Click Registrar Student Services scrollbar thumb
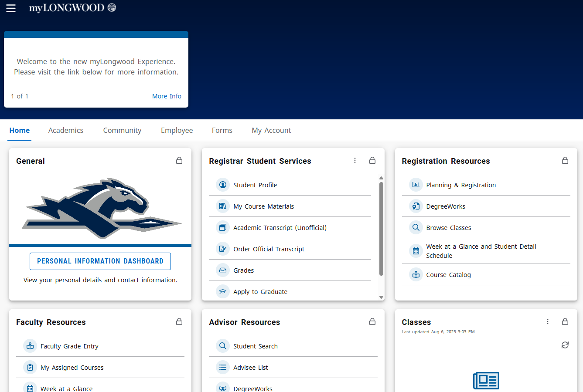The image size is (583, 392). pos(381,229)
